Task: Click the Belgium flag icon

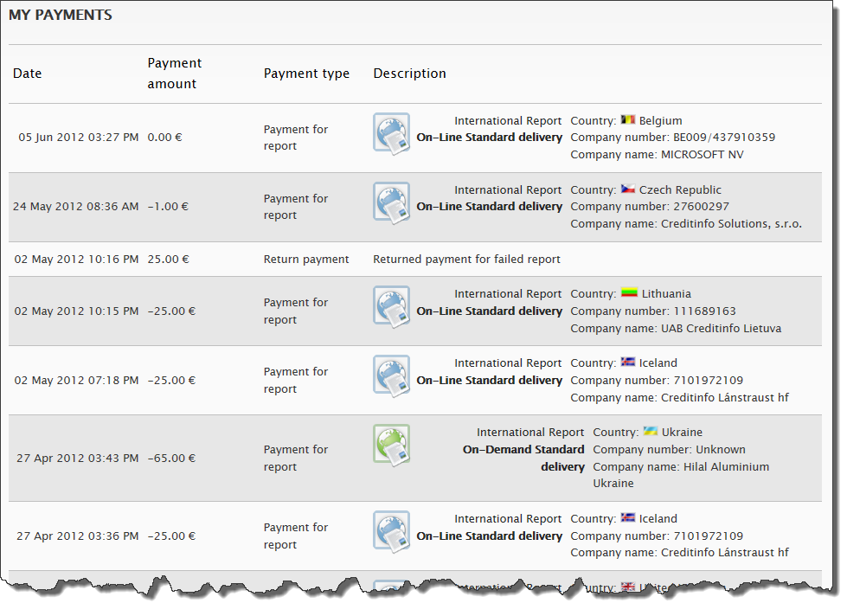Action: click(628, 121)
